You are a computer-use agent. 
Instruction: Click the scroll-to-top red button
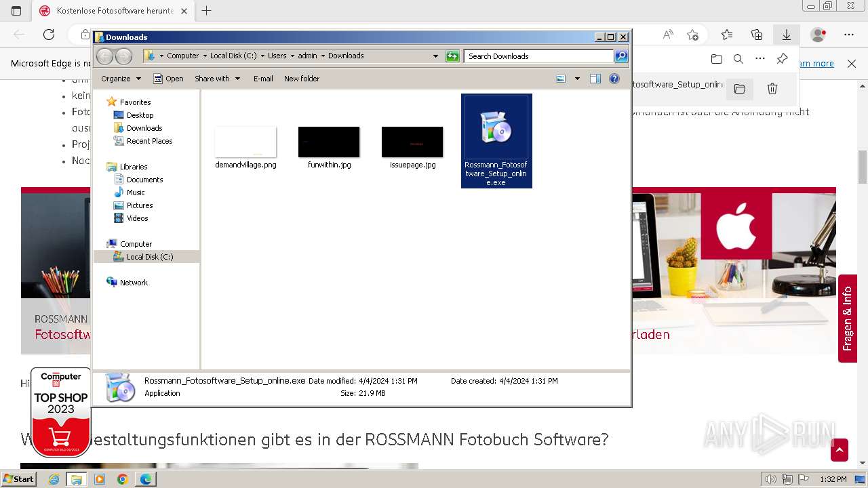(840, 450)
